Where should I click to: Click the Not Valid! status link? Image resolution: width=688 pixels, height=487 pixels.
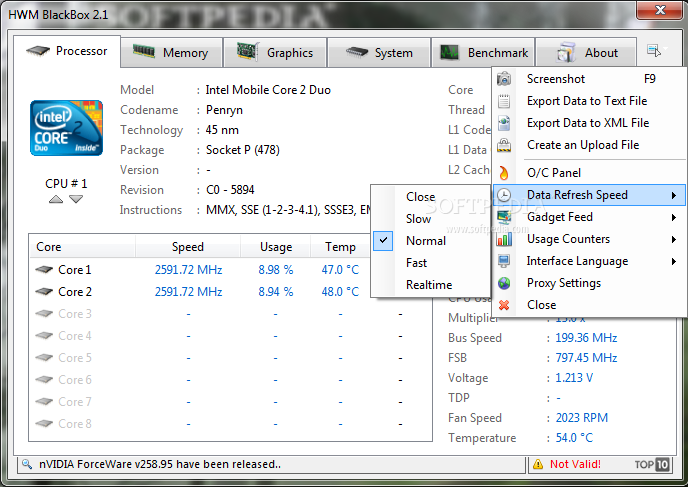coord(575,464)
